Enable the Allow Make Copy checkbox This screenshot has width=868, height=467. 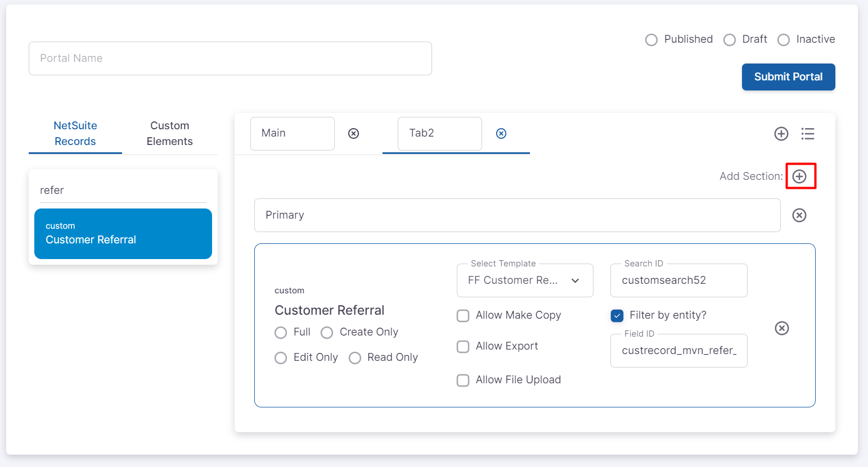coord(463,316)
